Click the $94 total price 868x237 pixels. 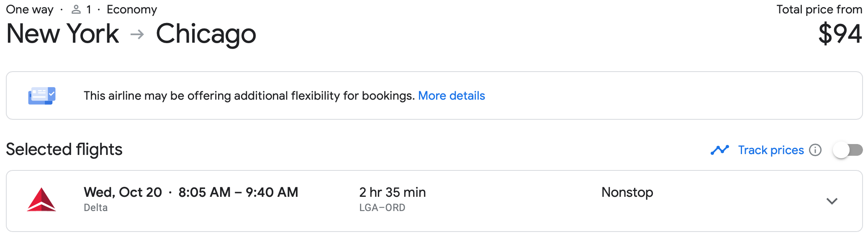click(840, 34)
